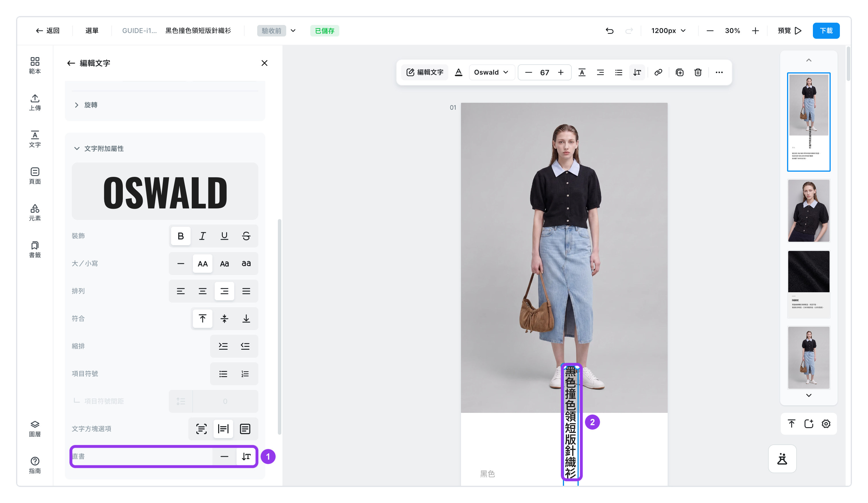Click the font size field showing 67
The width and height of the screenshot is (868, 503).
pyautogui.click(x=545, y=72)
